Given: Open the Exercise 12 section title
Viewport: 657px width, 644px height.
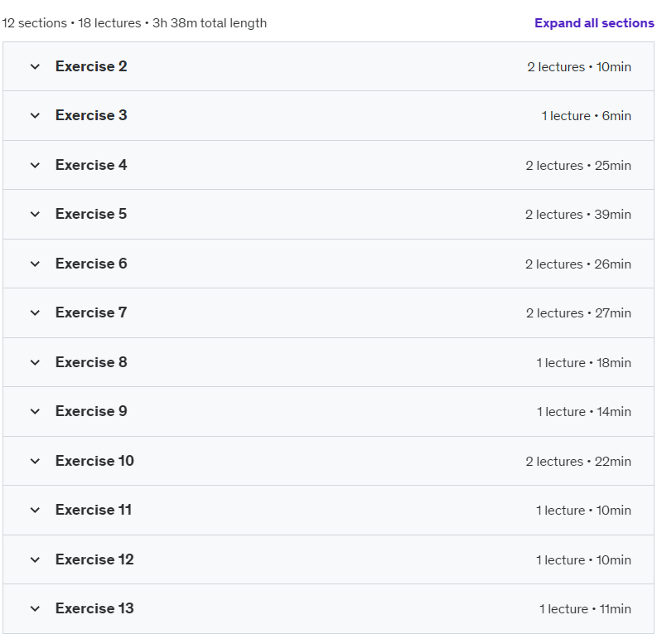Looking at the screenshot, I should 94,559.
